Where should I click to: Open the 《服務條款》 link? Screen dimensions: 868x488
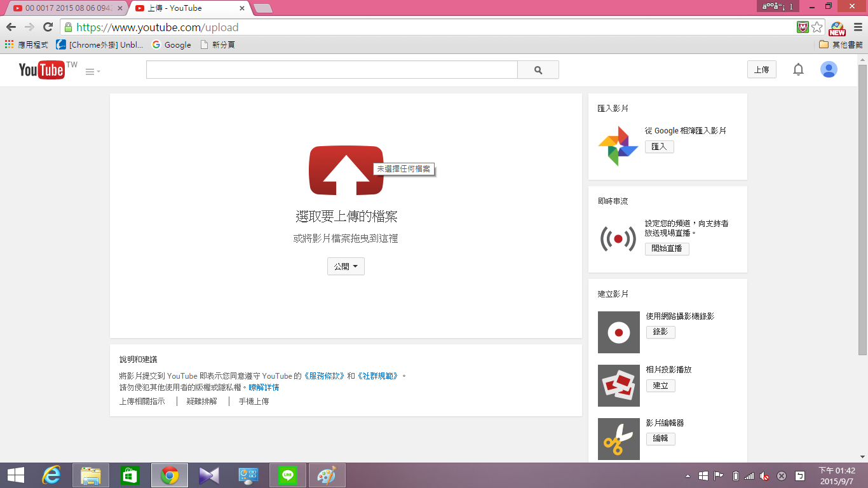[324, 376]
